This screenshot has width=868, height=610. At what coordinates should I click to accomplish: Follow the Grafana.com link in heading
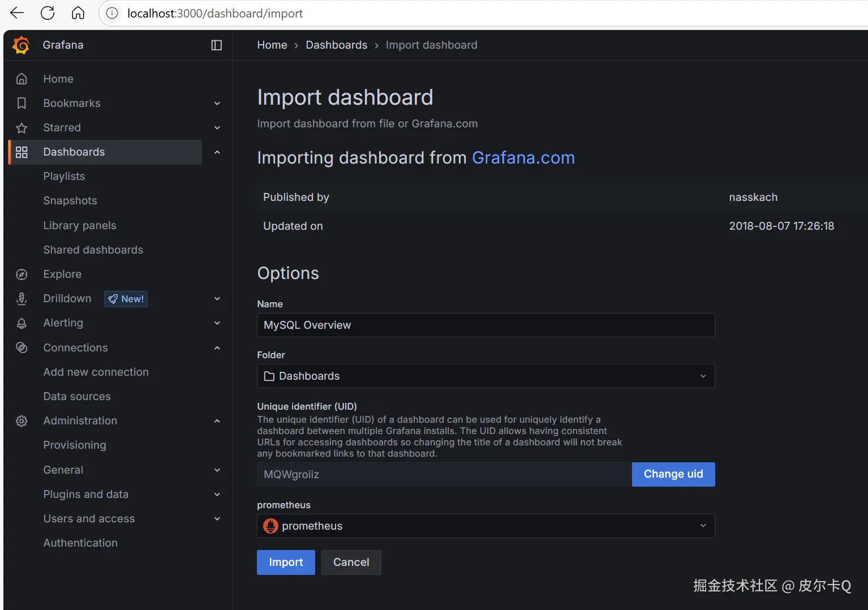pos(523,158)
